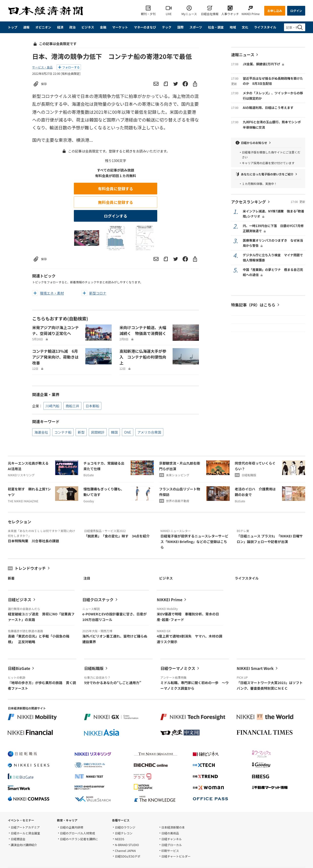Share on Facebook icon above article

[x=185, y=84]
